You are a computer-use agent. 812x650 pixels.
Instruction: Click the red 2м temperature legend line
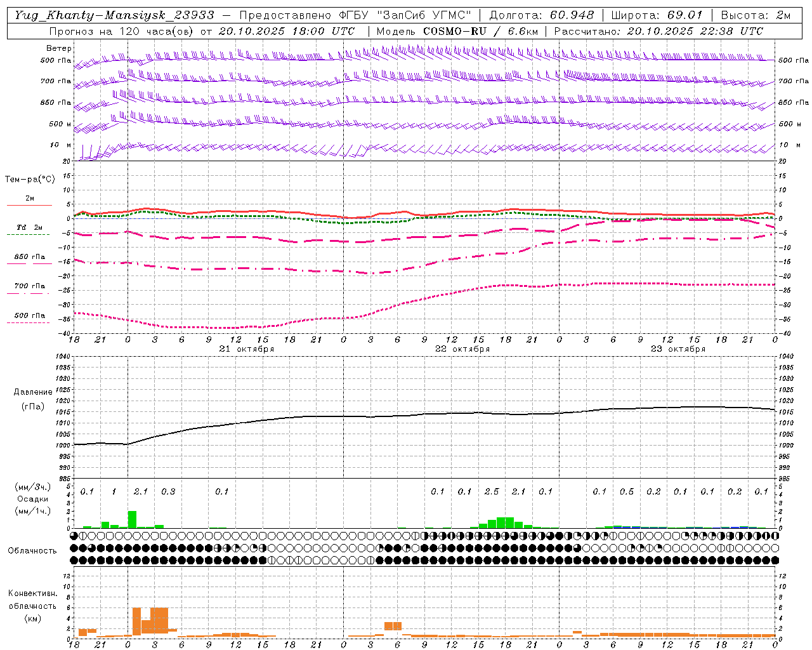29,205
